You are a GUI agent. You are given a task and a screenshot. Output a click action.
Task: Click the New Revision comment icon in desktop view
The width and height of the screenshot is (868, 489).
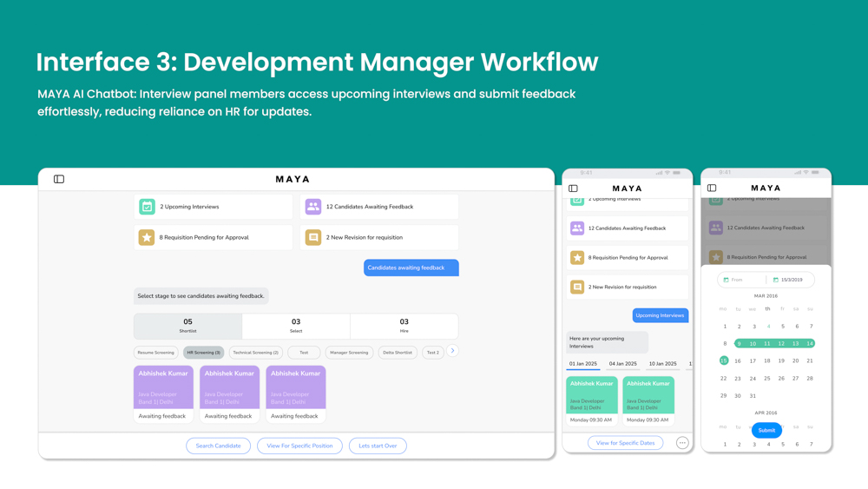[313, 237]
